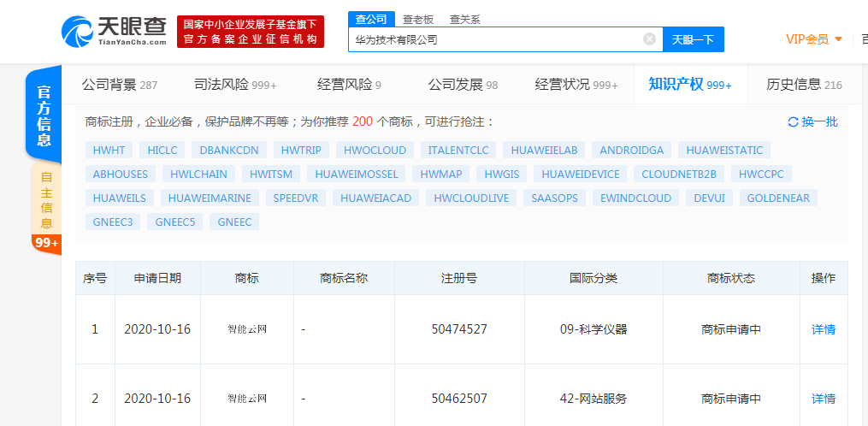The width and height of the screenshot is (868, 426).
Task: Select the SPEEDVR trademark tag
Action: pyautogui.click(x=296, y=198)
